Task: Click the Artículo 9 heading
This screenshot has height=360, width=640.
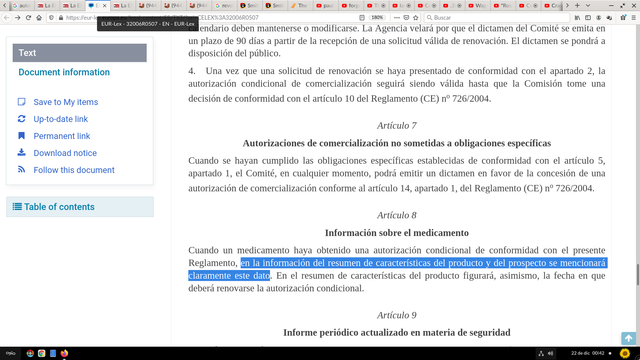Action: point(397,316)
